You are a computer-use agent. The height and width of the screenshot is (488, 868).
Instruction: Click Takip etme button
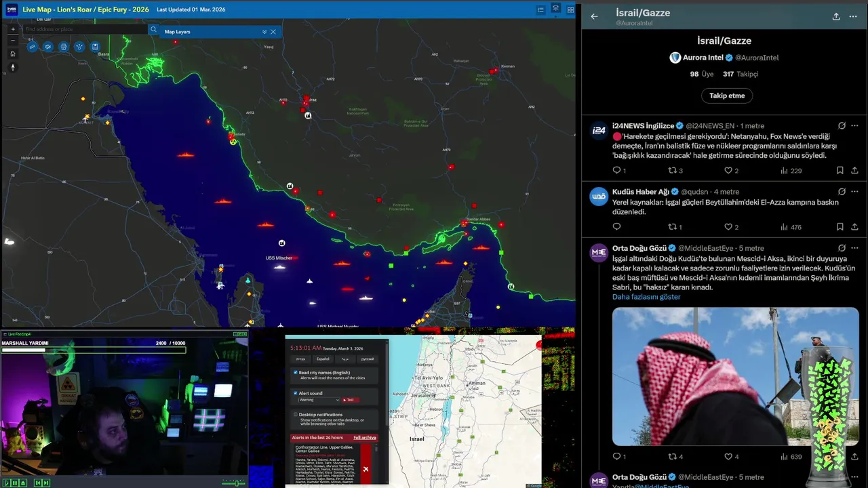pos(727,96)
